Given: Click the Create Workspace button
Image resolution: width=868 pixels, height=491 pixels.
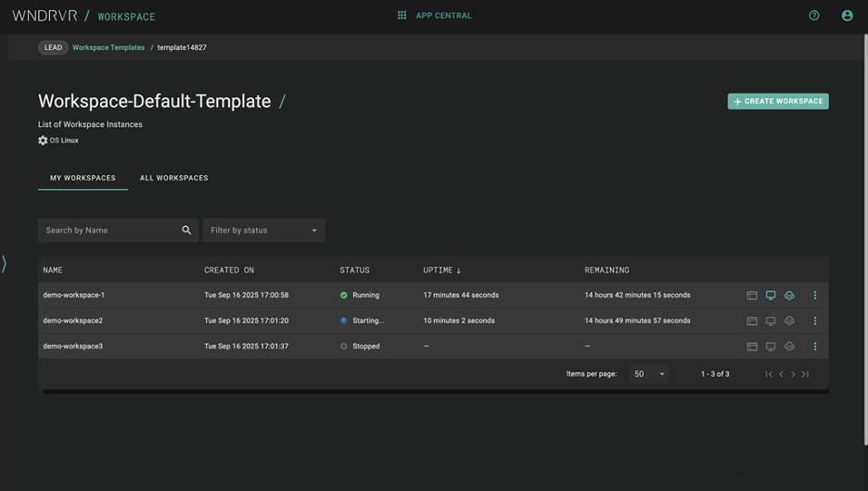Looking at the screenshot, I should 778,102.
